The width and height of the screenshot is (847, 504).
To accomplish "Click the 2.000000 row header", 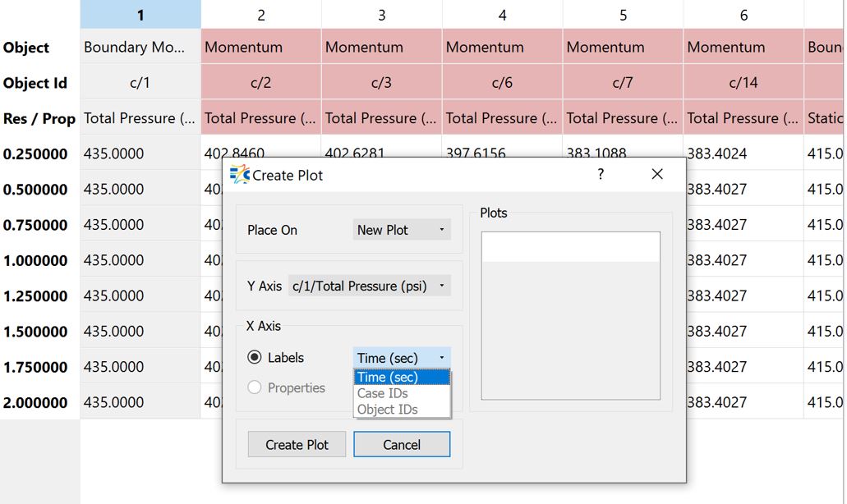I will point(36,403).
